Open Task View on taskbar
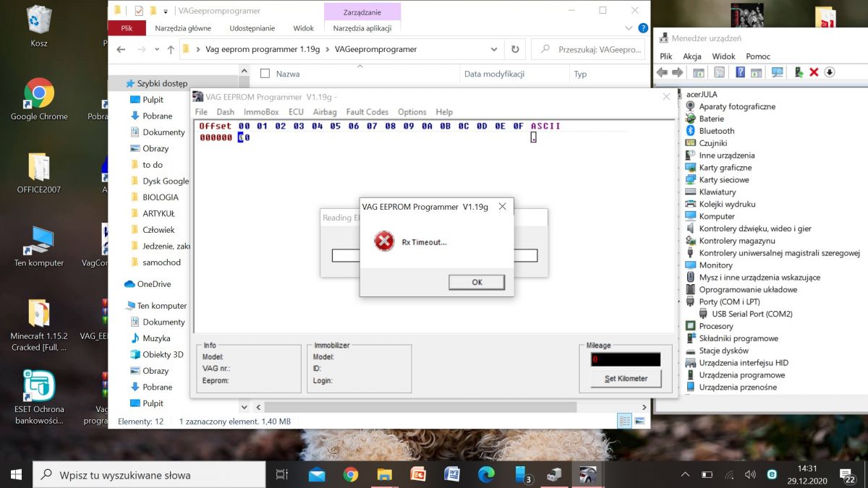Screen dimensions: 868x488 [x=282, y=475]
